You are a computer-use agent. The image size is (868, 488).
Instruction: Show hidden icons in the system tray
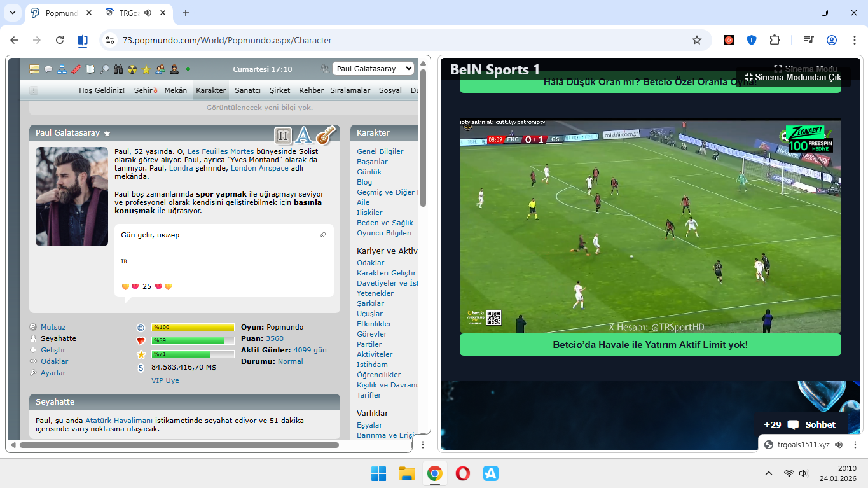(769, 473)
